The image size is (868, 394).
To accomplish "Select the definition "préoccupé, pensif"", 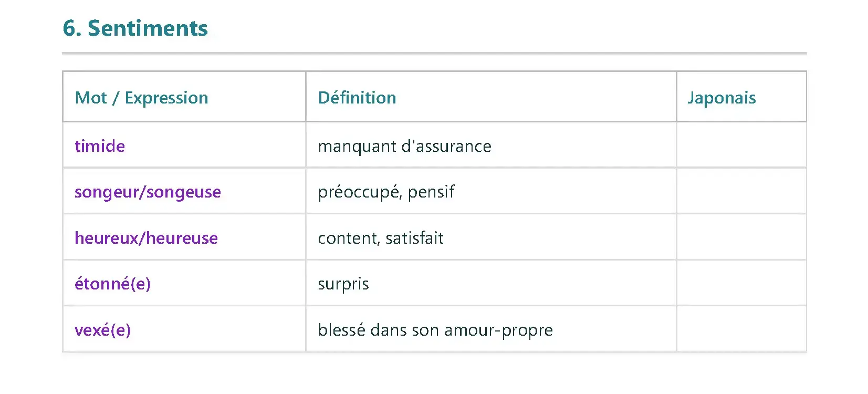I will point(386,192).
